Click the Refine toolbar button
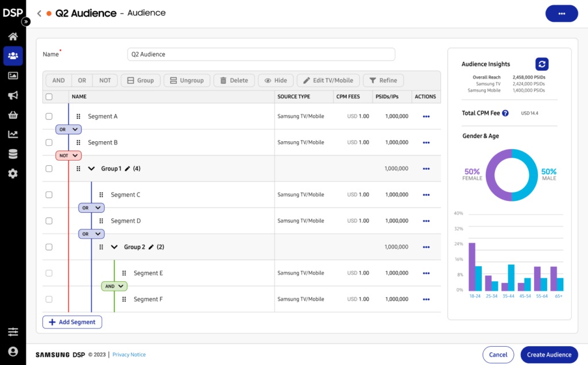588x365 pixels. coord(383,80)
